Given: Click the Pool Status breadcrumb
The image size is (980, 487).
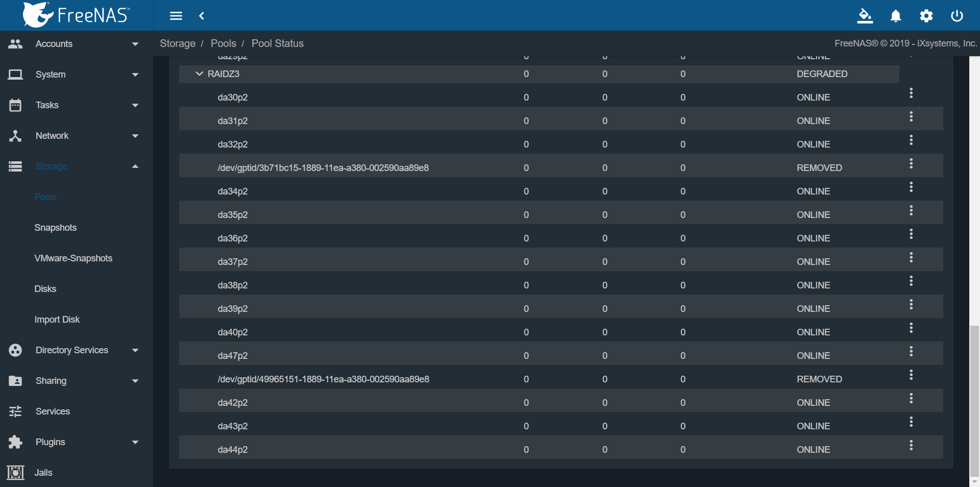Looking at the screenshot, I should [278, 43].
